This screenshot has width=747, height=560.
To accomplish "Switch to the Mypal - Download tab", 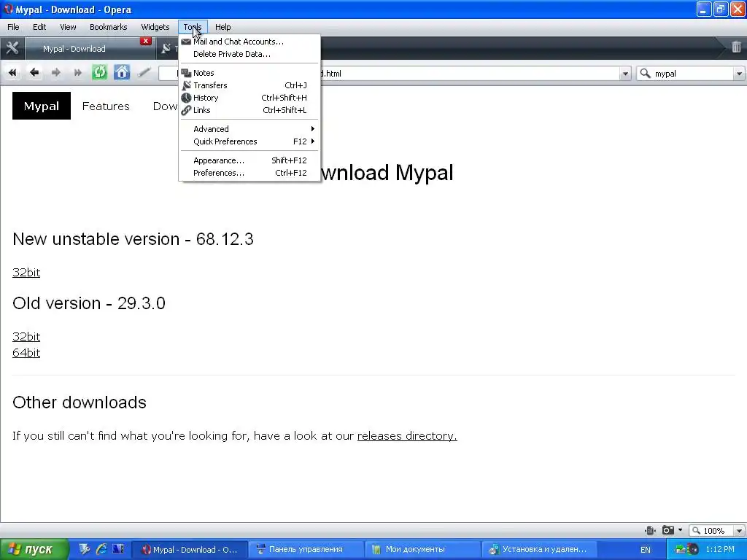I will pos(86,49).
